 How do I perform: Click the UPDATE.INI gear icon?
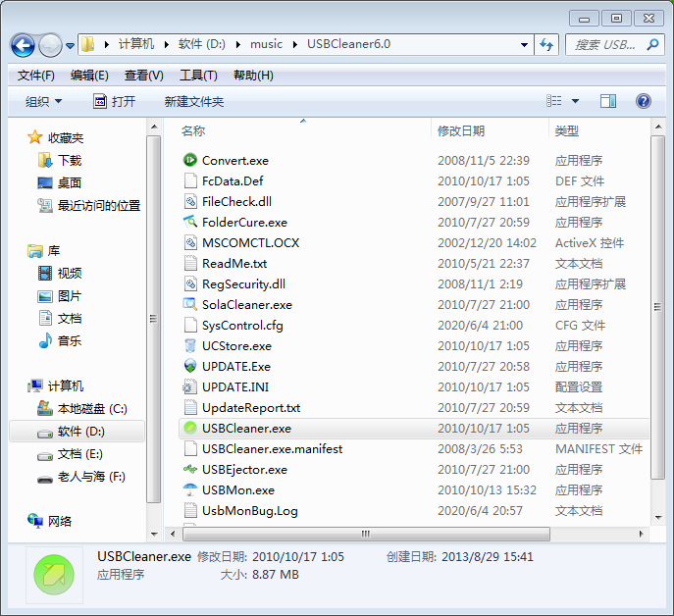pyautogui.click(x=190, y=387)
